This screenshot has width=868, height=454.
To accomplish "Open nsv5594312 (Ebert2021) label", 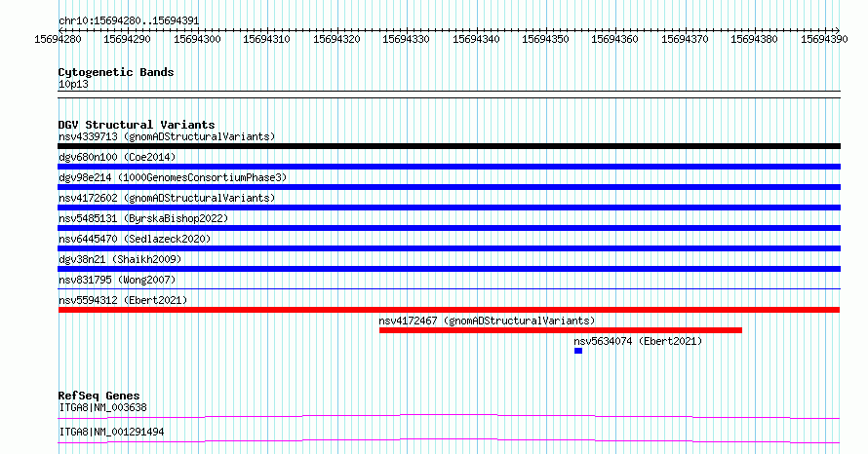I will coord(123,300).
